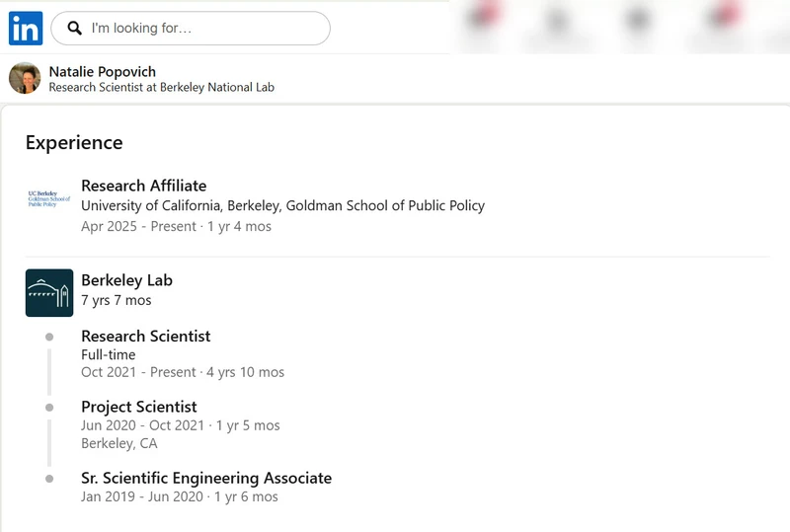Click the Experience section heading
790x532 pixels.
tap(74, 142)
